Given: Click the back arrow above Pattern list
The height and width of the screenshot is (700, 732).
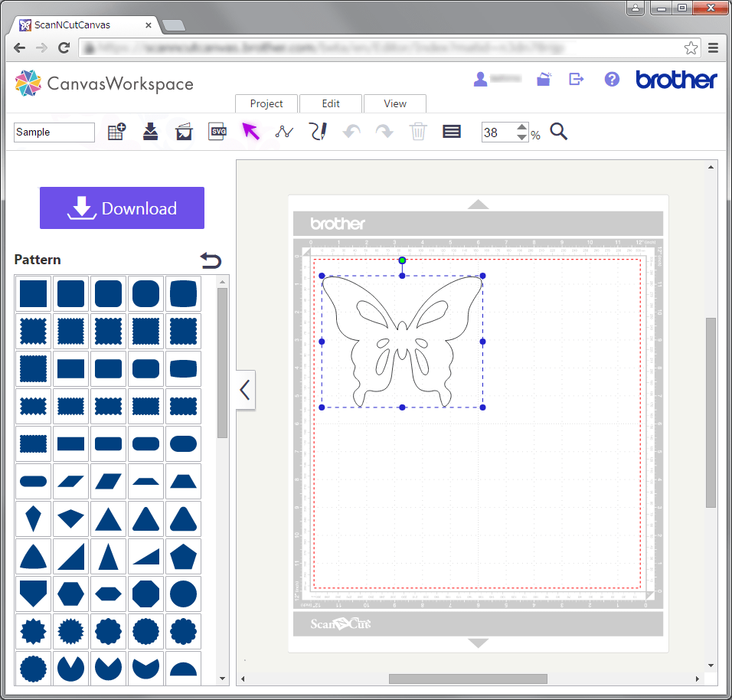Looking at the screenshot, I should point(211,260).
